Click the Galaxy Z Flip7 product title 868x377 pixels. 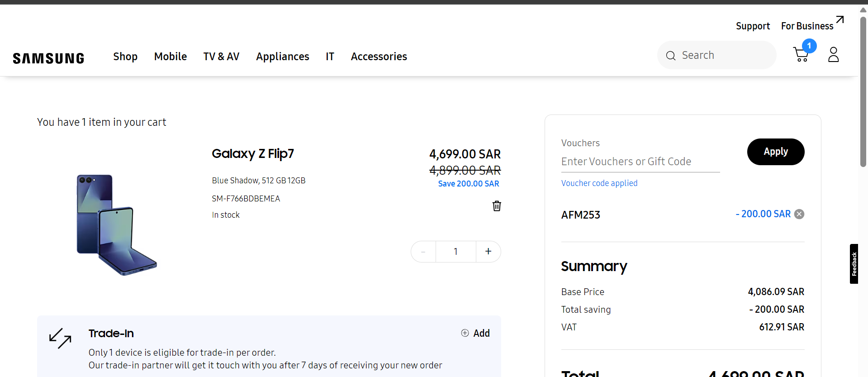[x=253, y=154]
